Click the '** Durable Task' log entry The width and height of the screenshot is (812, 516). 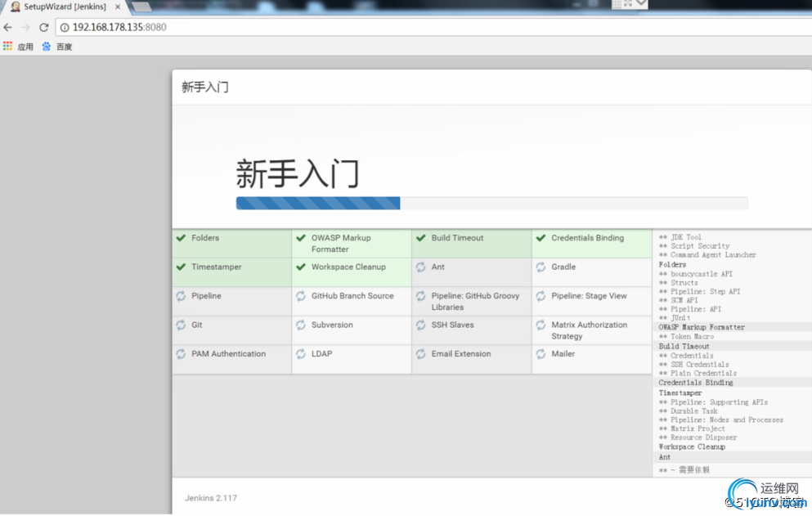point(689,411)
